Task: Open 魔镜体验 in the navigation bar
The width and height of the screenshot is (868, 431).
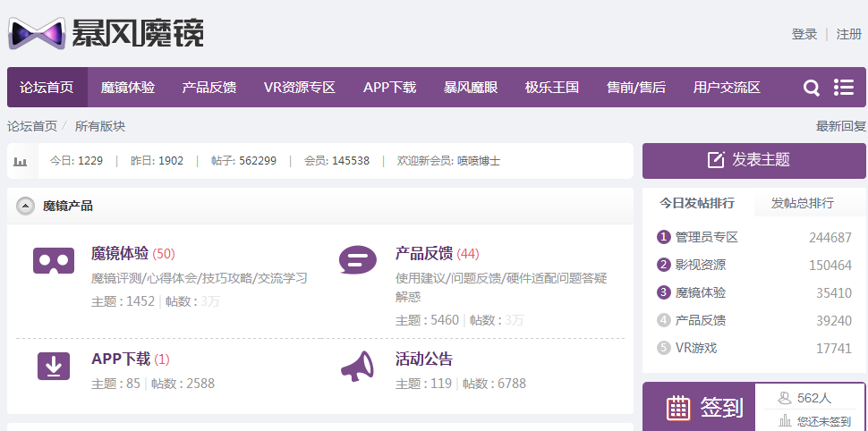Action: click(128, 88)
